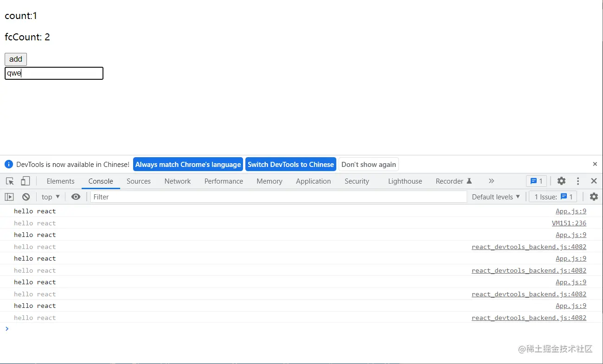Screen dimensions: 603x364
Task: Open the Lighthouse tab
Action: coord(405,181)
